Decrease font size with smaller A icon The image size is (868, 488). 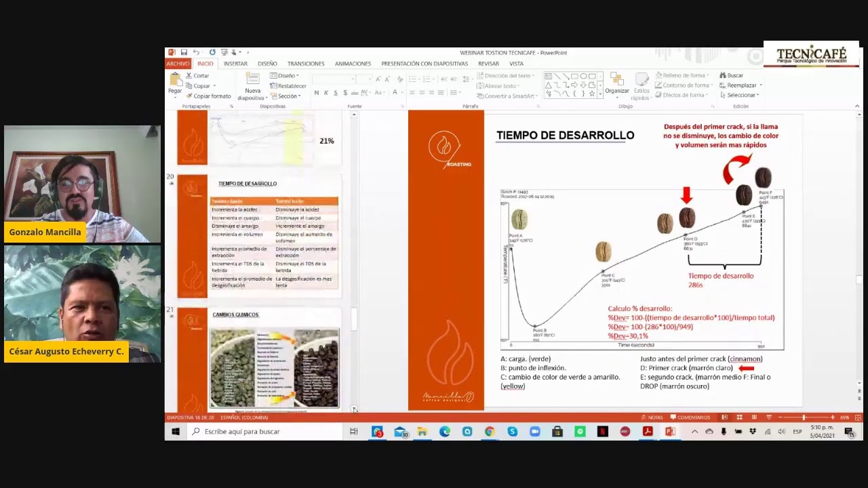tap(387, 79)
